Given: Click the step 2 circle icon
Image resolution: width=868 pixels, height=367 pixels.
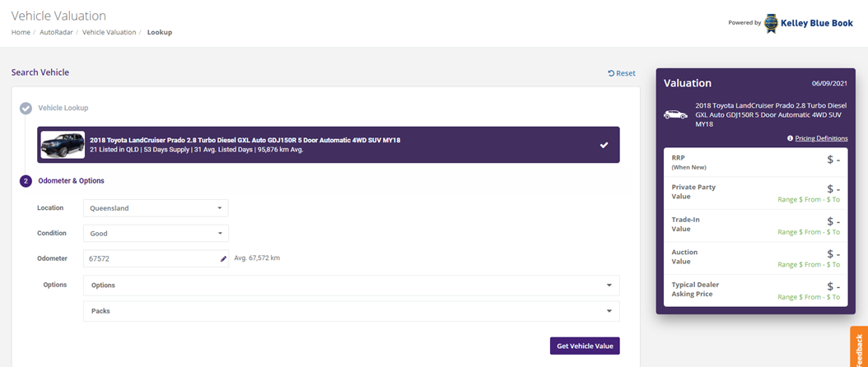Looking at the screenshot, I should pos(26,181).
